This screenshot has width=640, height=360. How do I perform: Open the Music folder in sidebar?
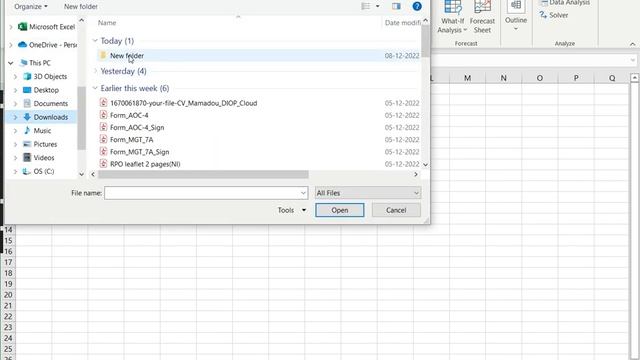pyautogui.click(x=37, y=131)
